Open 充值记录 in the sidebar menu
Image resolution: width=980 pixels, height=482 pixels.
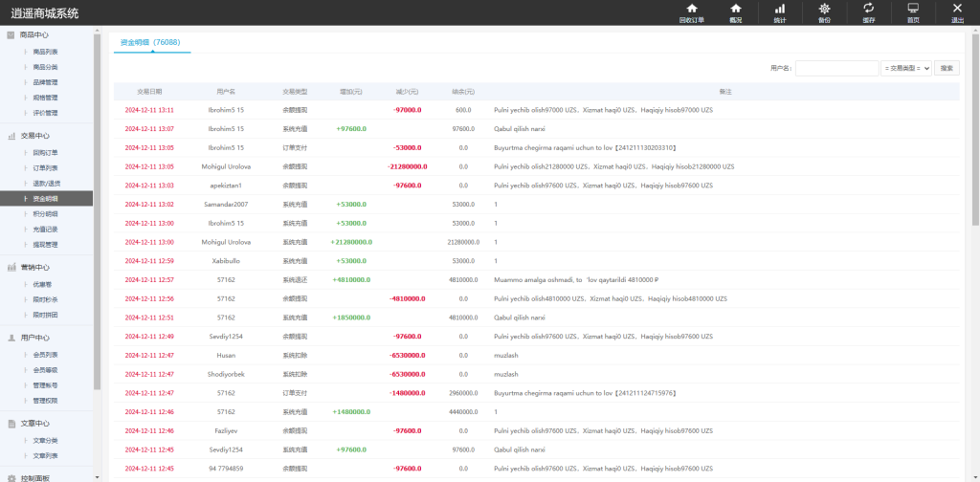point(46,230)
